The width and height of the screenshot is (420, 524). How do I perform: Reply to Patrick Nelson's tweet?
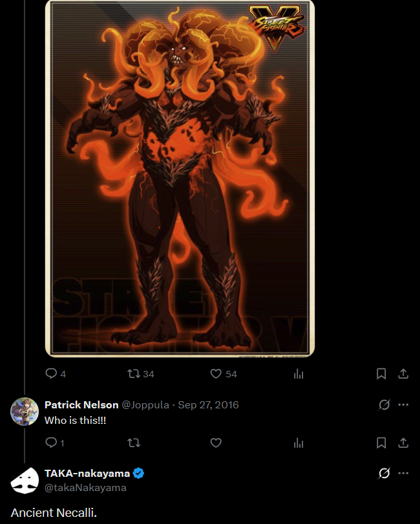pyautogui.click(x=54, y=443)
